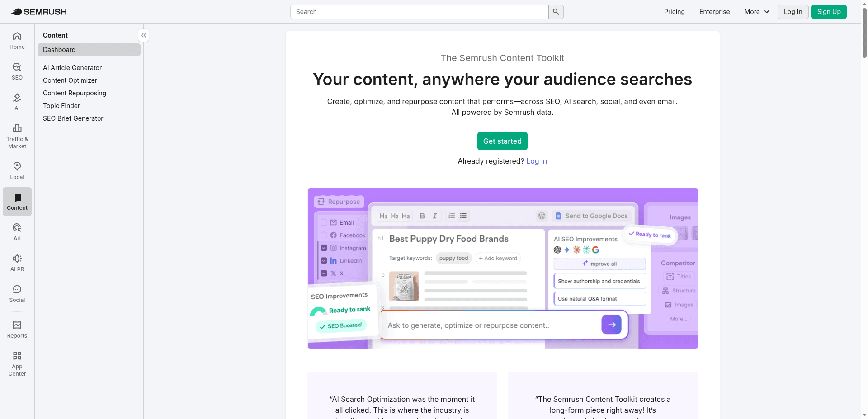The height and width of the screenshot is (419, 868).
Task: Expand the More dropdown menu
Action: [x=757, y=12]
